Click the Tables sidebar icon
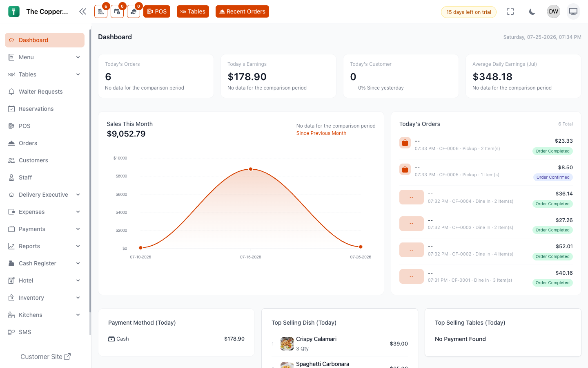 (11, 74)
